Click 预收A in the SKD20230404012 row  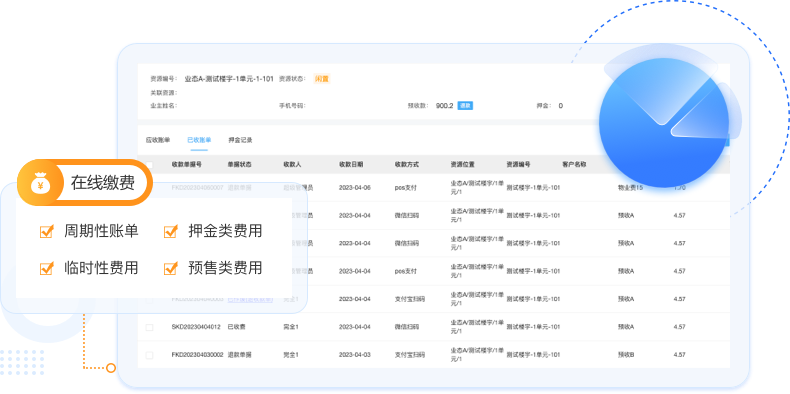coord(626,327)
